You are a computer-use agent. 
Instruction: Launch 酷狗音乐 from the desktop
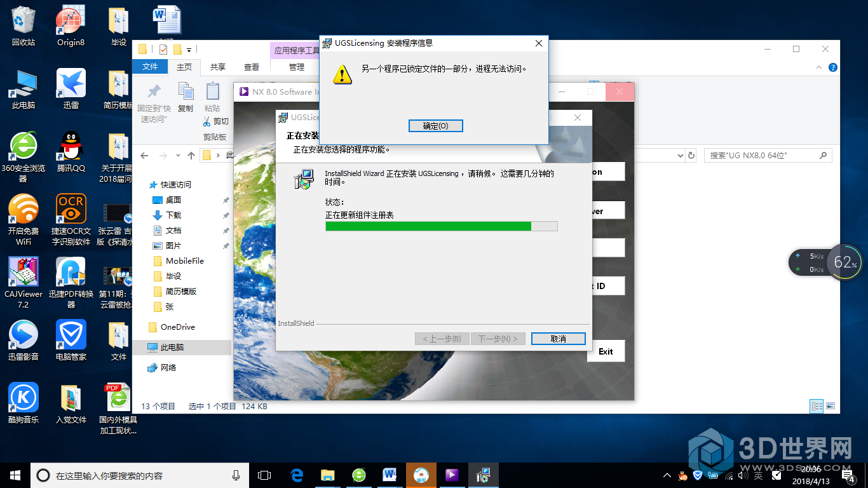coord(24,403)
